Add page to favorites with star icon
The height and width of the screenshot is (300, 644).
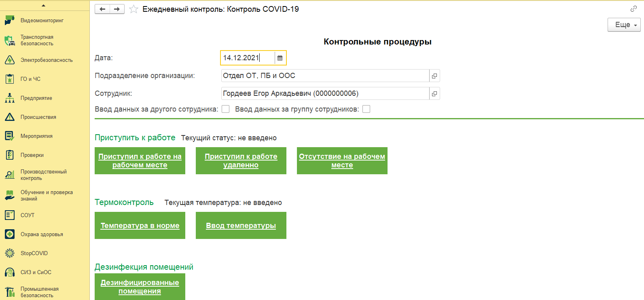133,9
